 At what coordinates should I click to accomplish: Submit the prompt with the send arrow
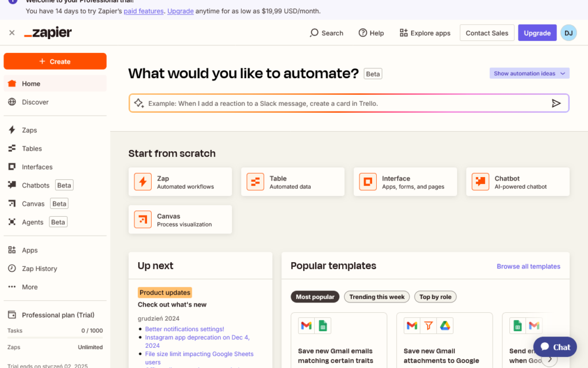click(556, 103)
